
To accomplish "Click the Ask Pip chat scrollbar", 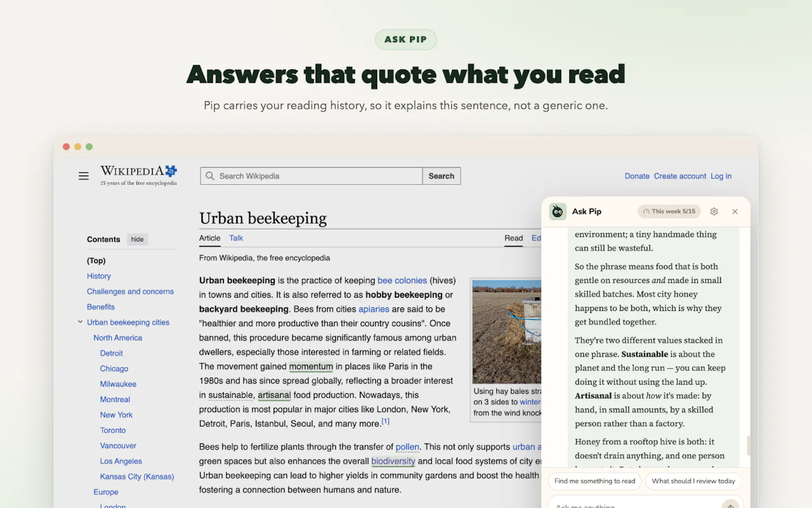I will coord(748,446).
